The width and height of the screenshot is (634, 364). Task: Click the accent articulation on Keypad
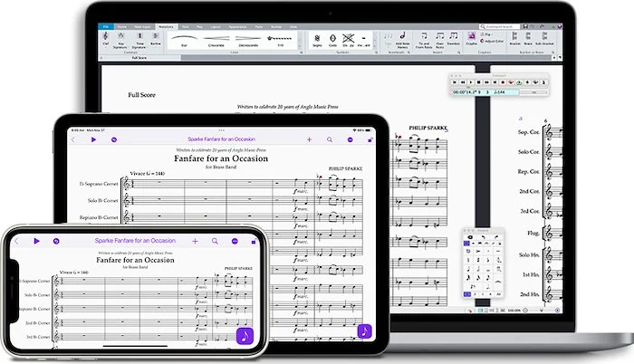tap(478, 251)
